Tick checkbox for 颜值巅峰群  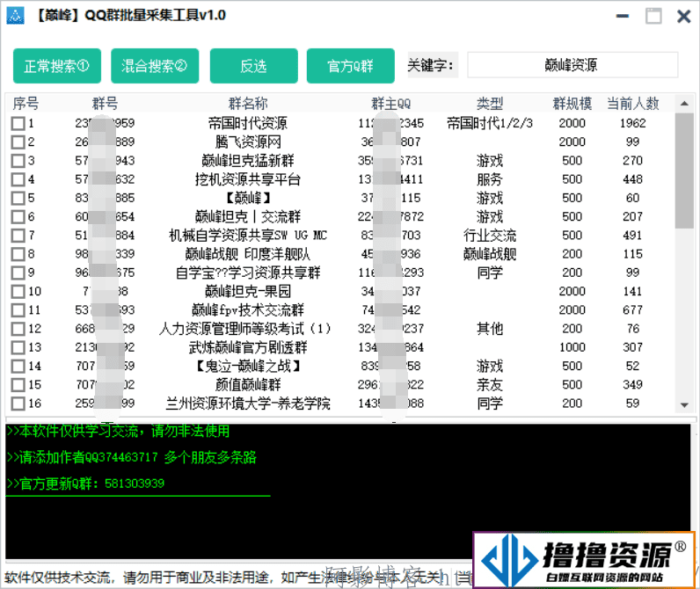tap(18, 385)
